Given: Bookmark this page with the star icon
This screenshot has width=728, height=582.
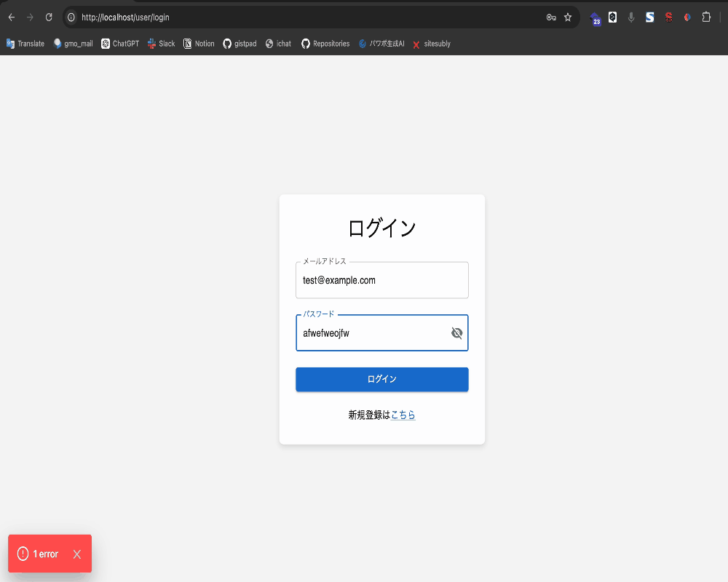Looking at the screenshot, I should tap(568, 16).
